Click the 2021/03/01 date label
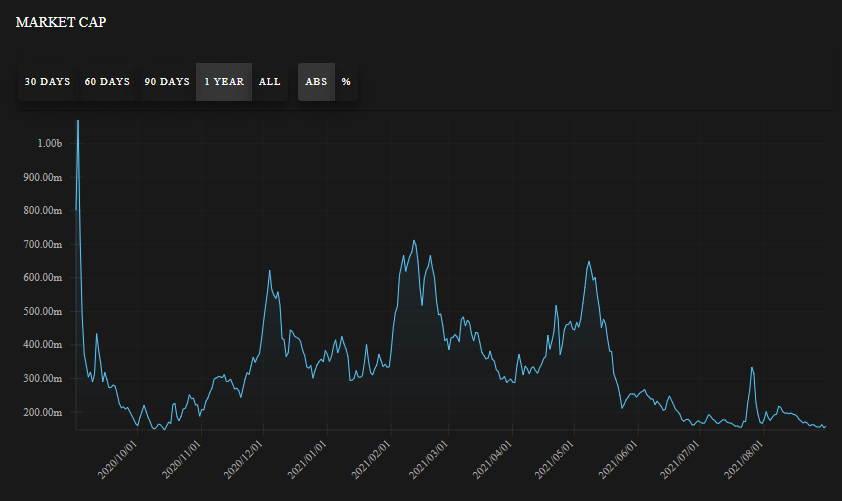 pos(429,460)
